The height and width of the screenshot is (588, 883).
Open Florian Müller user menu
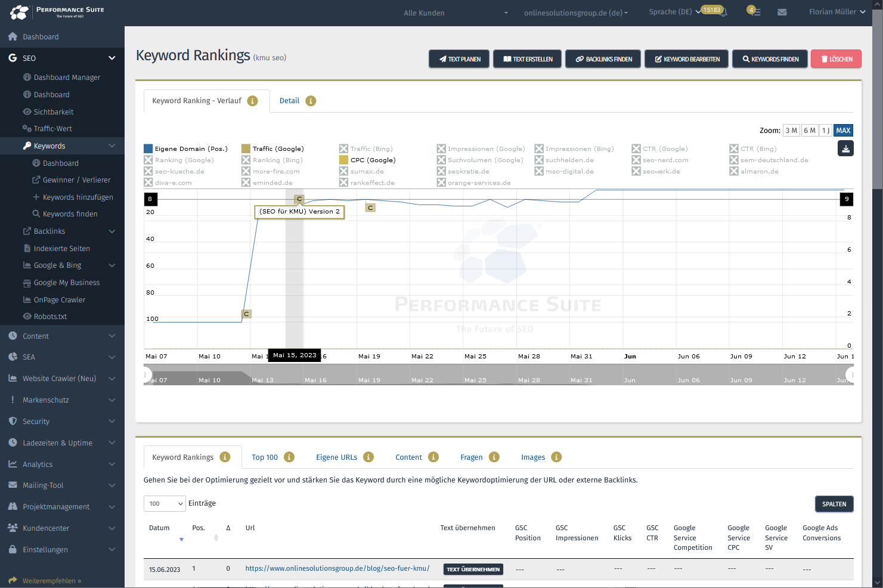(837, 12)
